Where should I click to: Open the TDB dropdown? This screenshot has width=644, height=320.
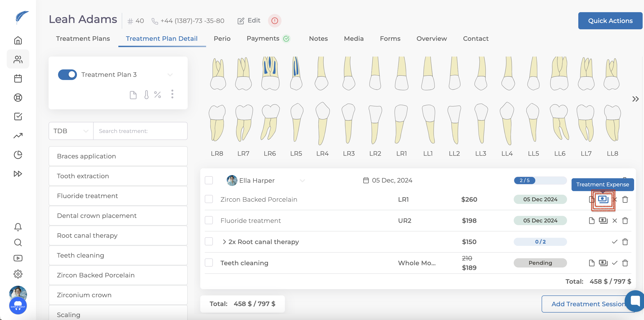point(71,131)
